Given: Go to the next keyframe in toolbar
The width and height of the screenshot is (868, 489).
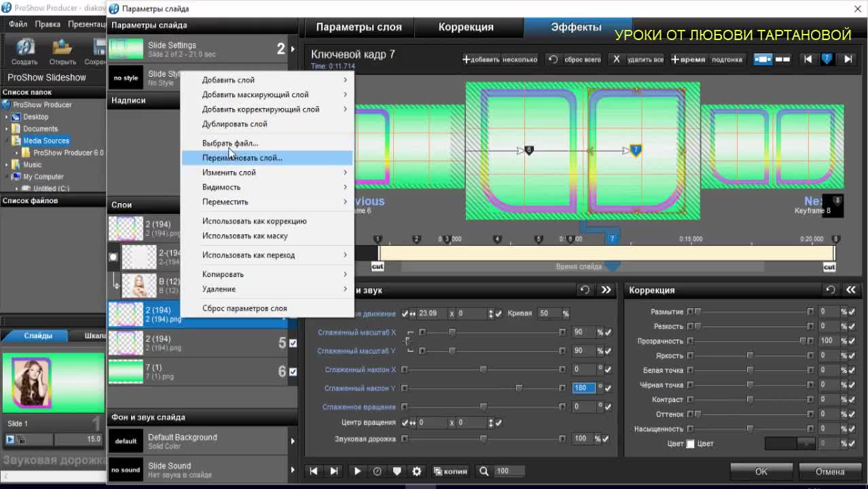Looking at the screenshot, I should coord(848,60).
